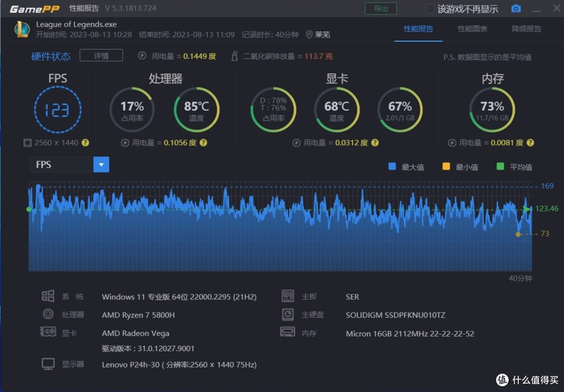
Task: Click the memory 73% usage gauge
Action: (x=492, y=110)
